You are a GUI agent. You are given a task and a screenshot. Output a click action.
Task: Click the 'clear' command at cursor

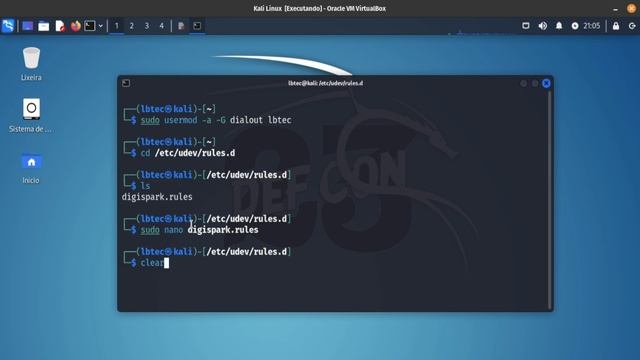click(x=152, y=263)
